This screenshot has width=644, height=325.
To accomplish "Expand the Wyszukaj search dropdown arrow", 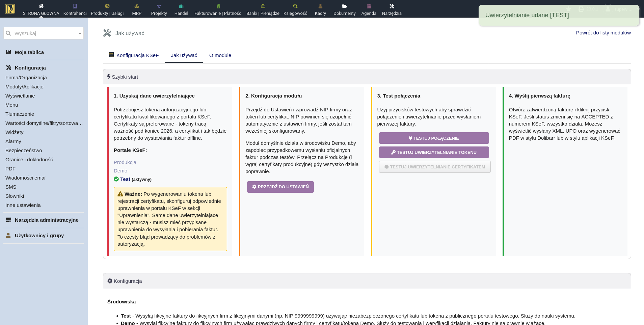I will tap(80, 33).
